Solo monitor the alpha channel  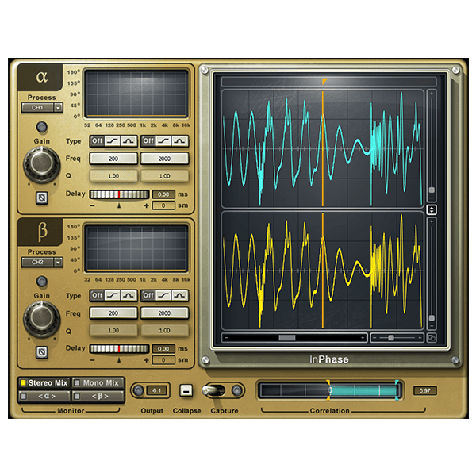coord(44,396)
